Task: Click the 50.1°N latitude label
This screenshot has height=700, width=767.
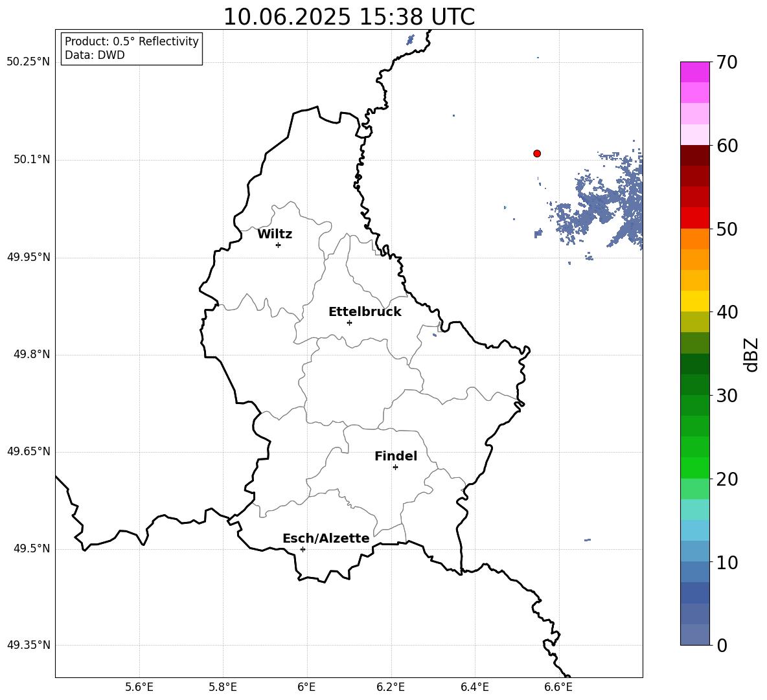Action: pyautogui.click(x=32, y=159)
